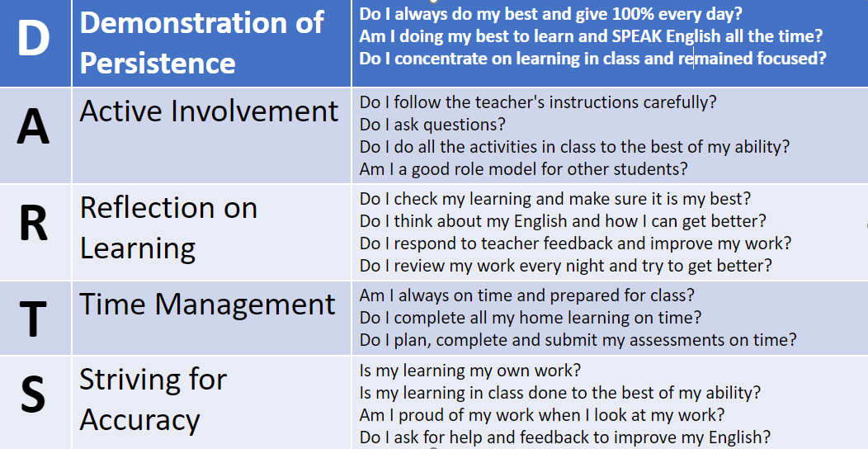Image resolution: width=868 pixels, height=449 pixels.
Task: Select the "Reflection on Learning" heading
Action: pos(168,227)
